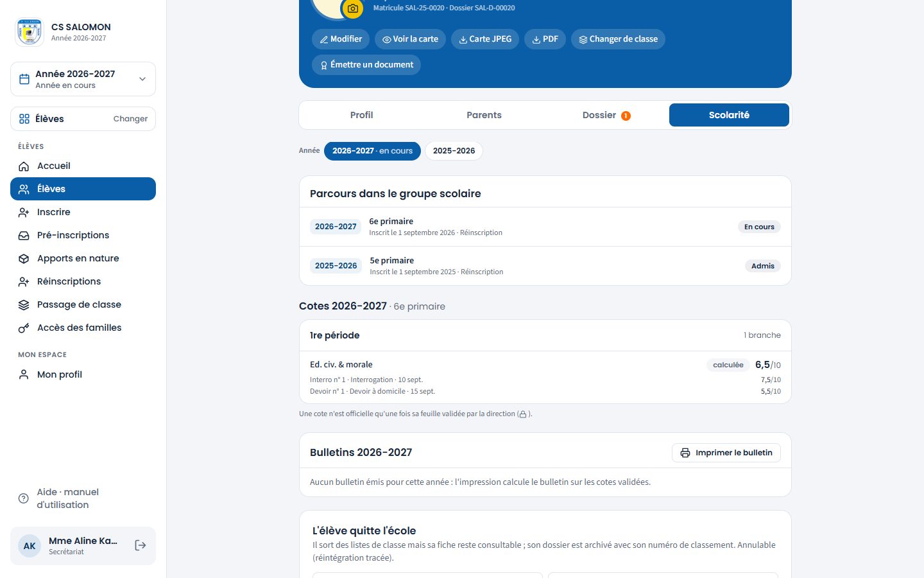Click the Mon profil person icon
Viewport: 924px width, 578px height.
click(24, 374)
